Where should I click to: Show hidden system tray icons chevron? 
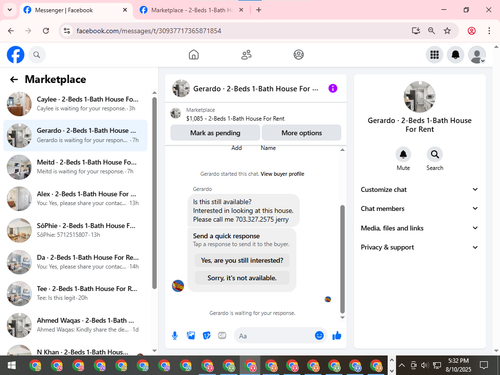point(402,365)
